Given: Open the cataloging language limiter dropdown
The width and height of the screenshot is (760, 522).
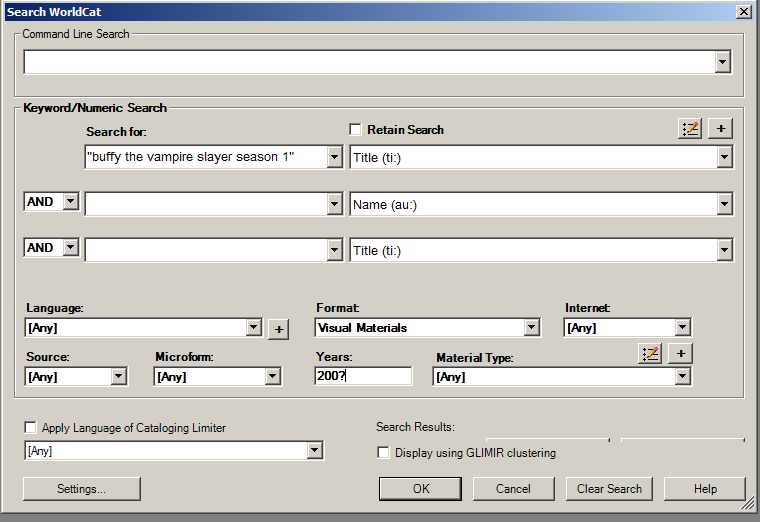Looking at the screenshot, I should click(315, 451).
